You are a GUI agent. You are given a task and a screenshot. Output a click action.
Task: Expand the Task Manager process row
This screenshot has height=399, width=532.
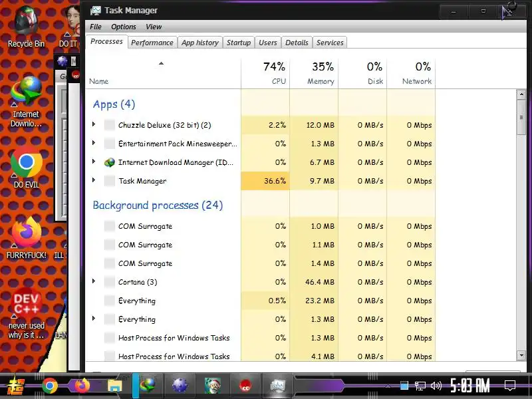(x=94, y=180)
